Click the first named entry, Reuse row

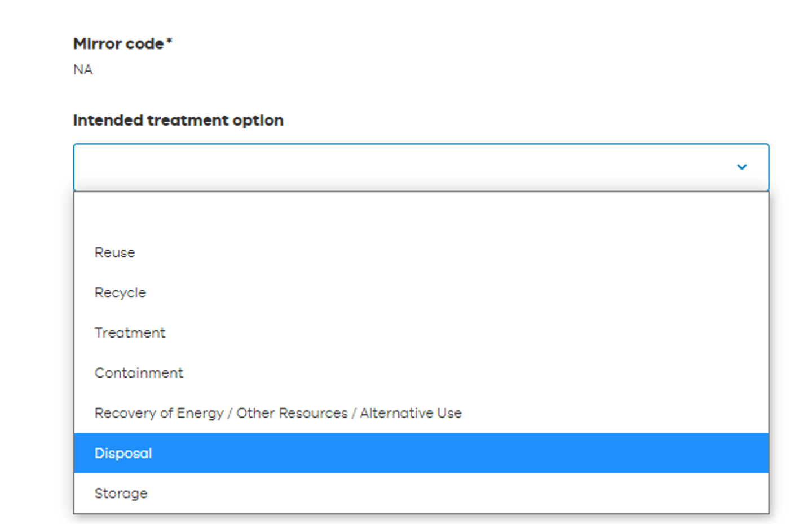click(x=421, y=253)
